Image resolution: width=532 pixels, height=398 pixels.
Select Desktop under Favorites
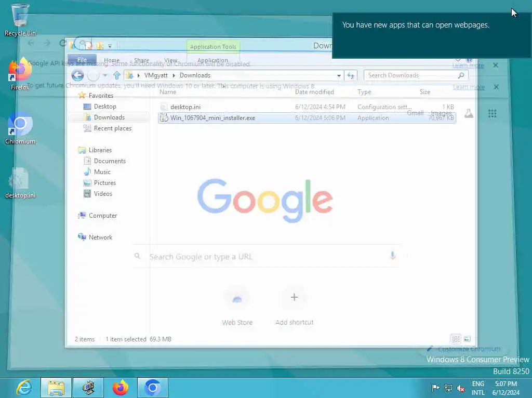[x=105, y=106]
